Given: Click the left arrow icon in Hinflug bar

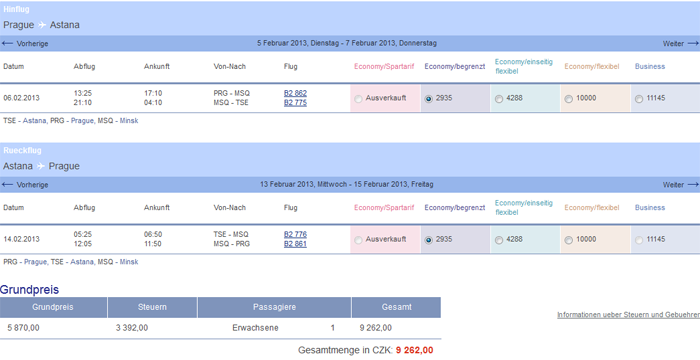Looking at the screenshot, I should click(x=8, y=44).
